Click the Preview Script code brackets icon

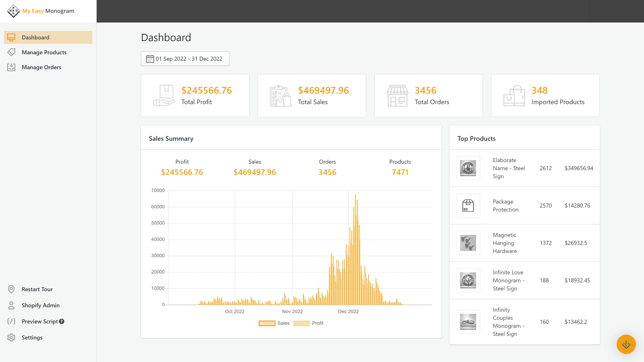click(x=11, y=321)
